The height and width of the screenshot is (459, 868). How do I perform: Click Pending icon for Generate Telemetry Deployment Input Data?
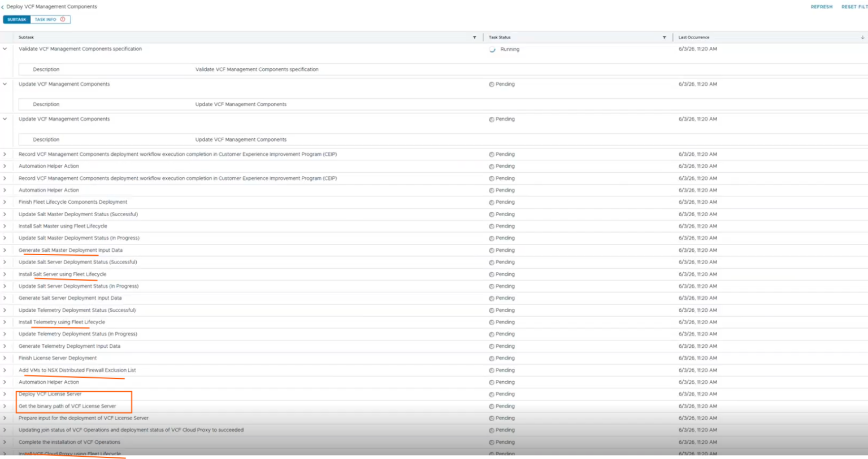tap(492, 347)
